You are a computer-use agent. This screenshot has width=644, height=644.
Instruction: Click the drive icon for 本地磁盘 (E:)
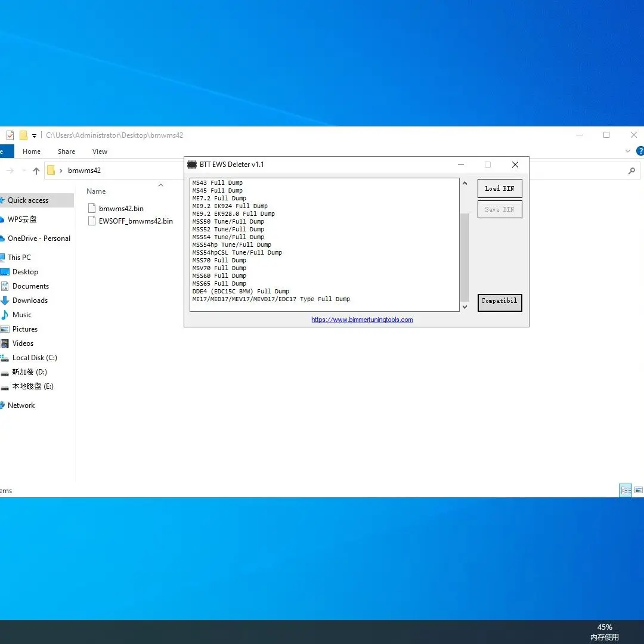[5, 388]
